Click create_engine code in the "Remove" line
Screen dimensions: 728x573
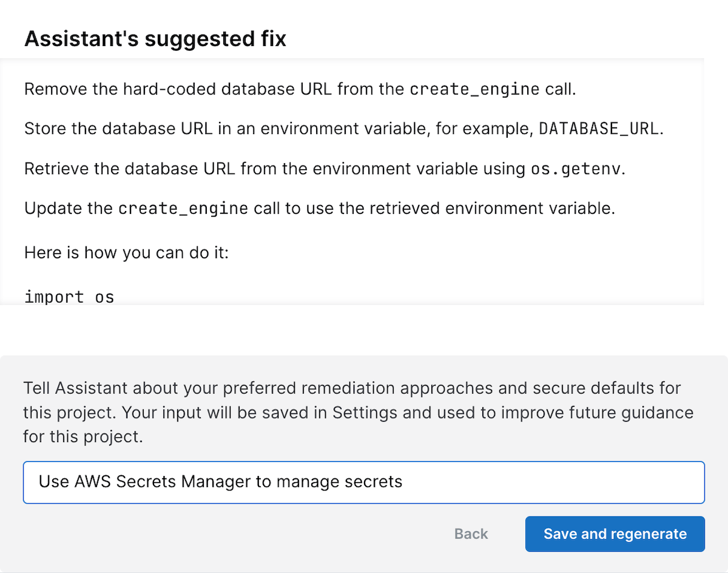[x=474, y=90]
